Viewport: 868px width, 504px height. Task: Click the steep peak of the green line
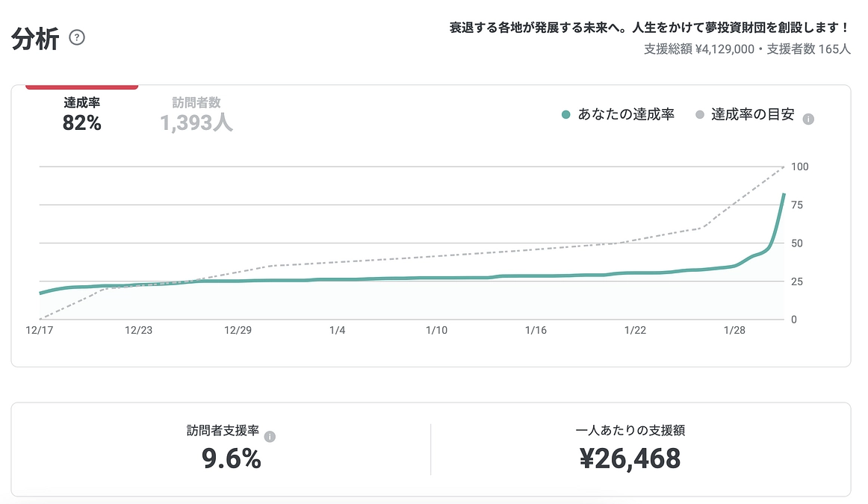click(x=783, y=196)
